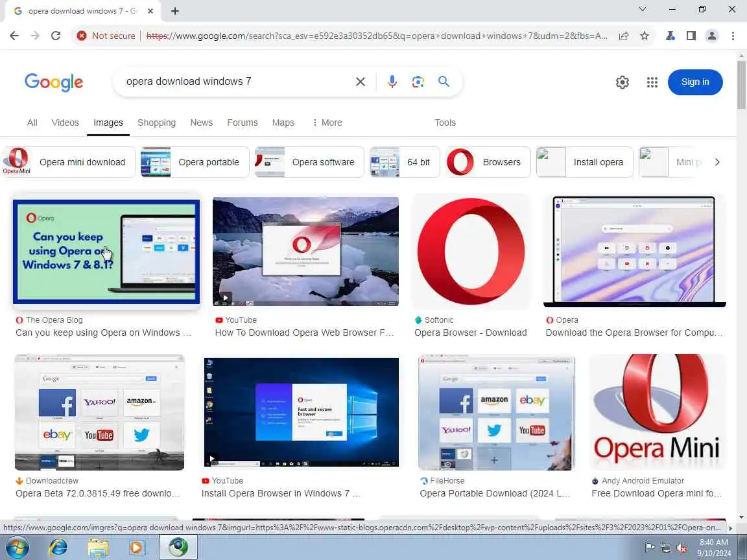The height and width of the screenshot is (560, 747).
Task: Click the page vertical scrollbar thumb
Action: tap(741, 85)
